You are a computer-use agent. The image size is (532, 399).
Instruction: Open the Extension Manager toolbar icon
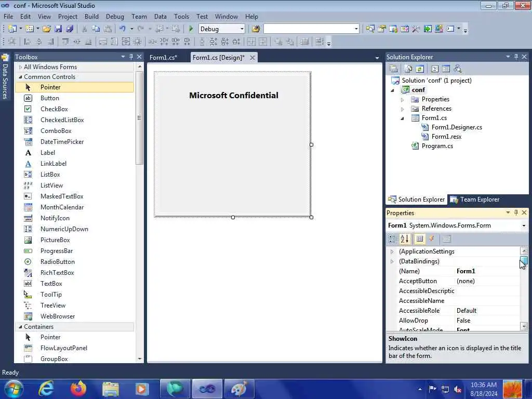click(x=438, y=29)
